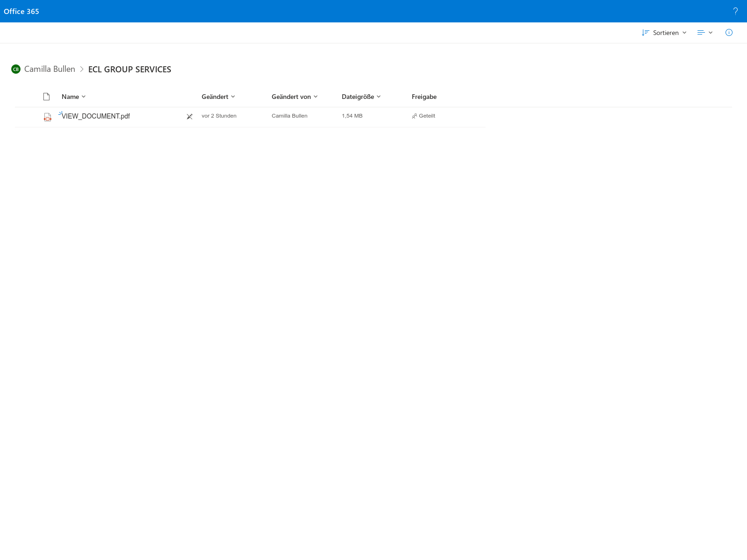Click the Office 365 title

tap(21, 11)
